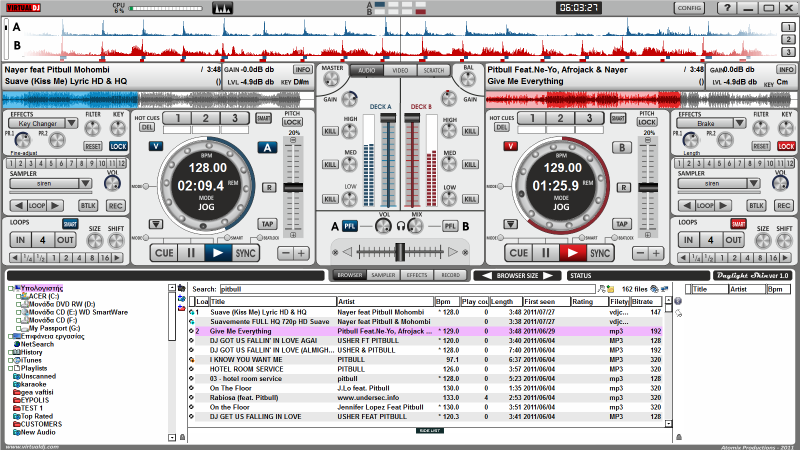The height and width of the screenshot is (450, 800).
Task: Expand the iTunes folder node
Action: [11, 360]
